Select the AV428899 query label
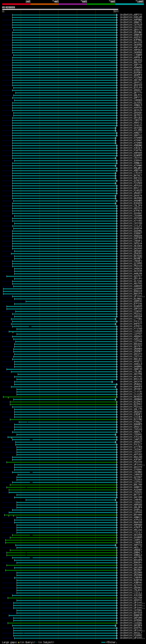The height and width of the screenshot is (644, 146). coord(8,7)
